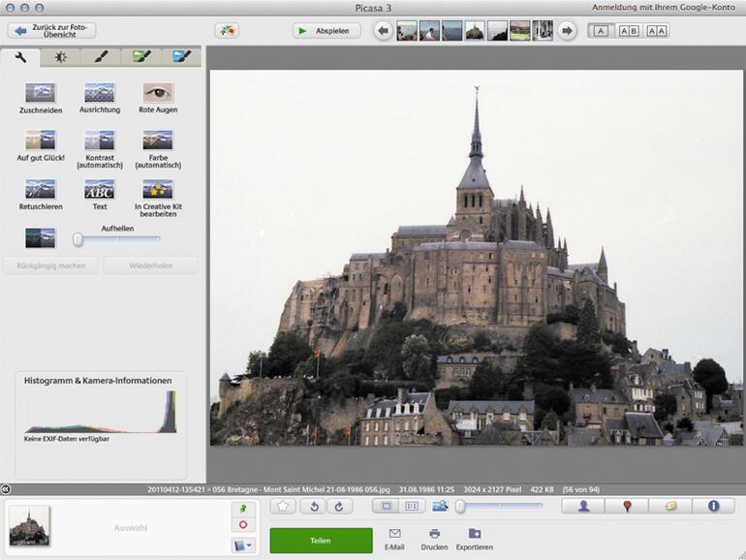The height and width of the screenshot is (560, 746).
Task: Choose the Retuschieren tool
Action: (40, 190)
